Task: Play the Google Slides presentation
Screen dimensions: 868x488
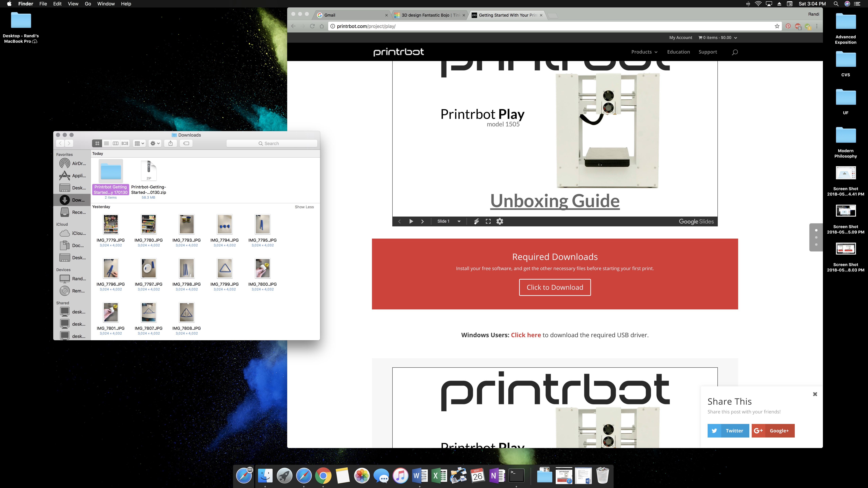Action: [x=411, y=221]
